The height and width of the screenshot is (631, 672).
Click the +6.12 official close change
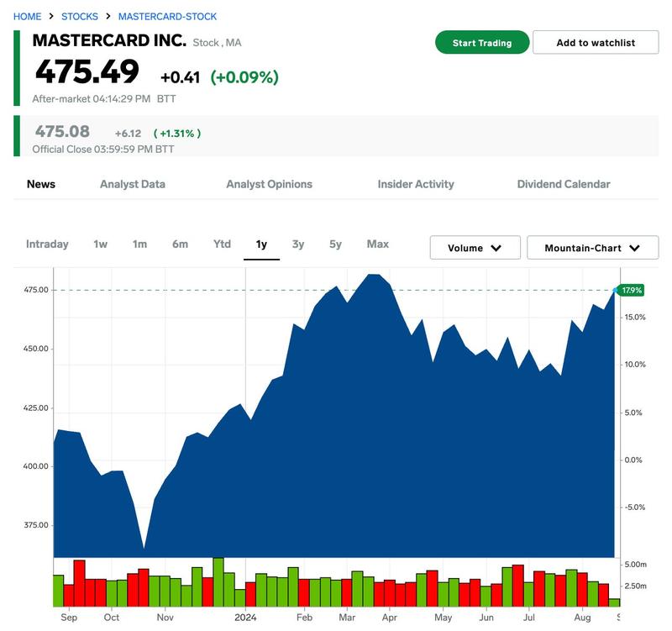click(x=128, y=134)
